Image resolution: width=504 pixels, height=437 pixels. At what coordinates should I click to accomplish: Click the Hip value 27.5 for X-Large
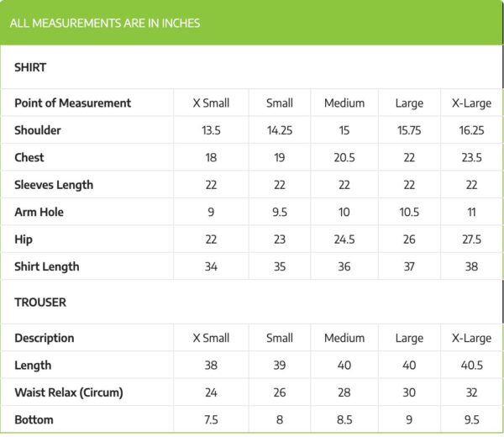coord(471,240)
